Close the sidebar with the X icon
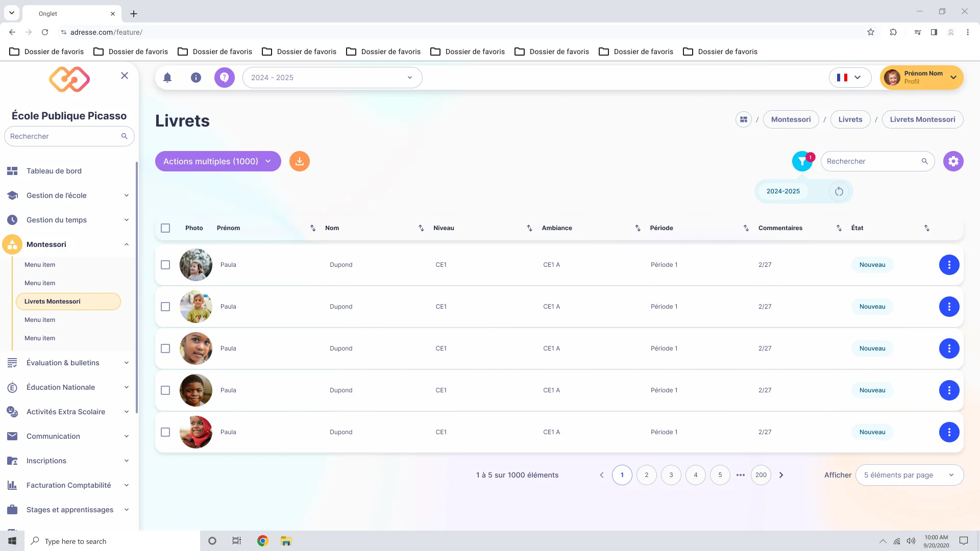The image size is (980, 551). pos(125,76)
